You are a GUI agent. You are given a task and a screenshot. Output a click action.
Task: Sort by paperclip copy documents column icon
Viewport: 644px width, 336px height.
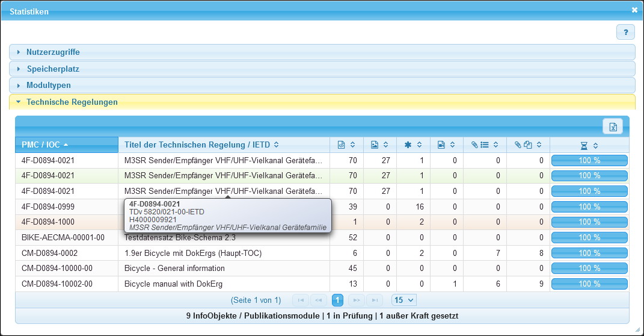pos(523,145)
